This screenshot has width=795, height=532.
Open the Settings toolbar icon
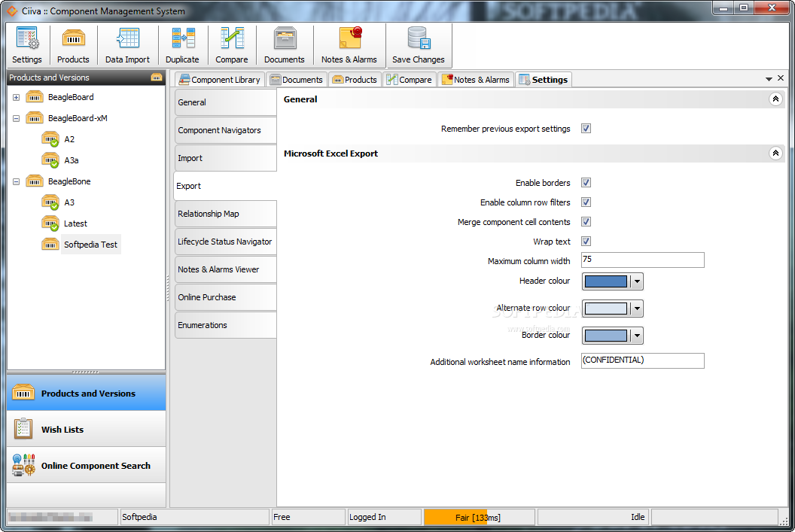[27, 38]
